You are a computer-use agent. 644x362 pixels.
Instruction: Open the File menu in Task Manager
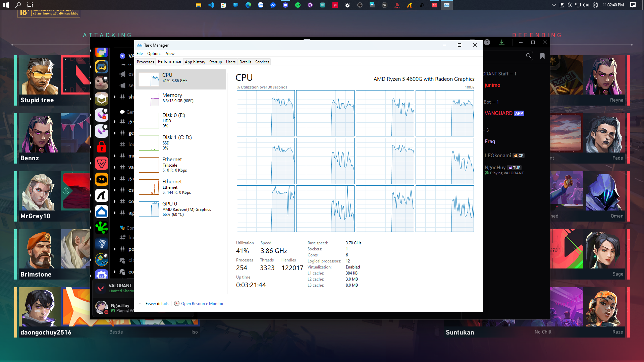140,54
